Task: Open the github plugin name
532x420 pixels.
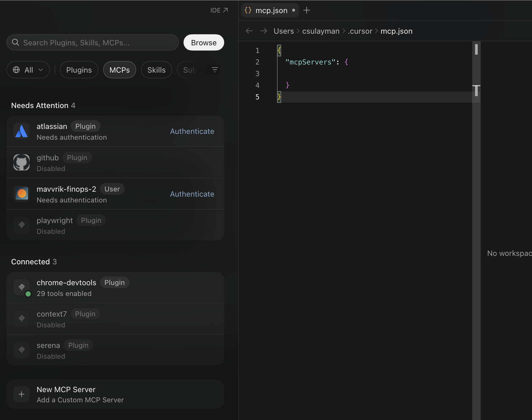Action: 48,158
